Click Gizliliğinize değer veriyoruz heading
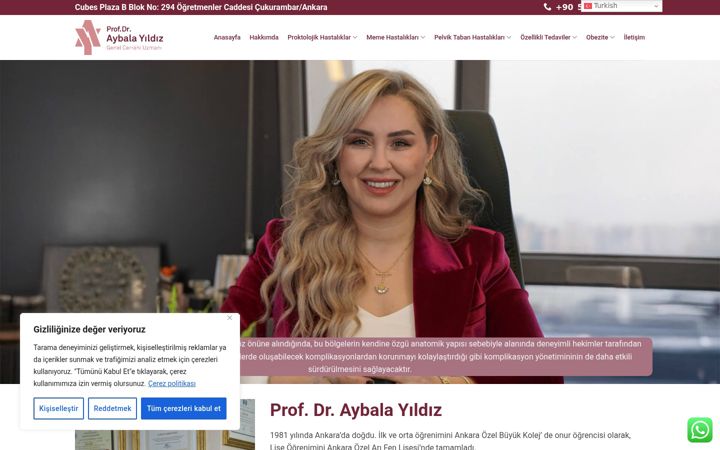 point(89,329)
